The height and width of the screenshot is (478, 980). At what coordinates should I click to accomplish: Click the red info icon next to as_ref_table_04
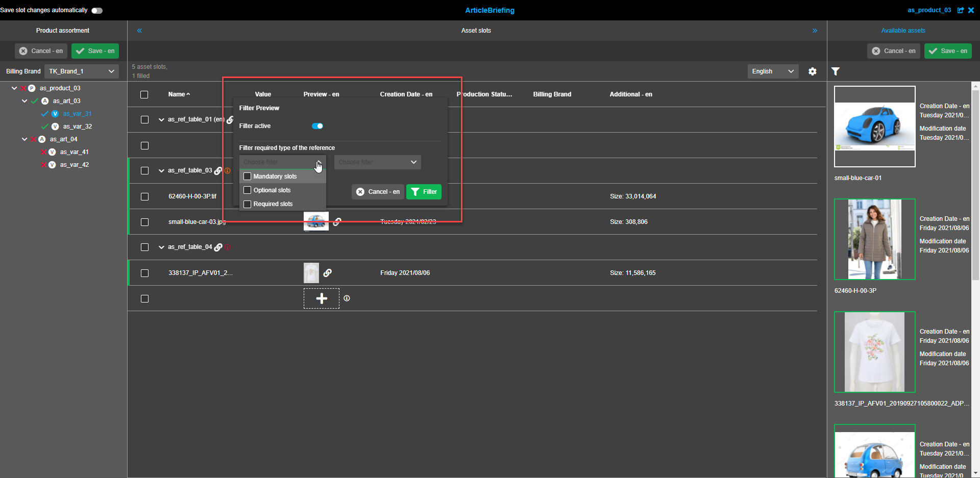click(228, 247)
